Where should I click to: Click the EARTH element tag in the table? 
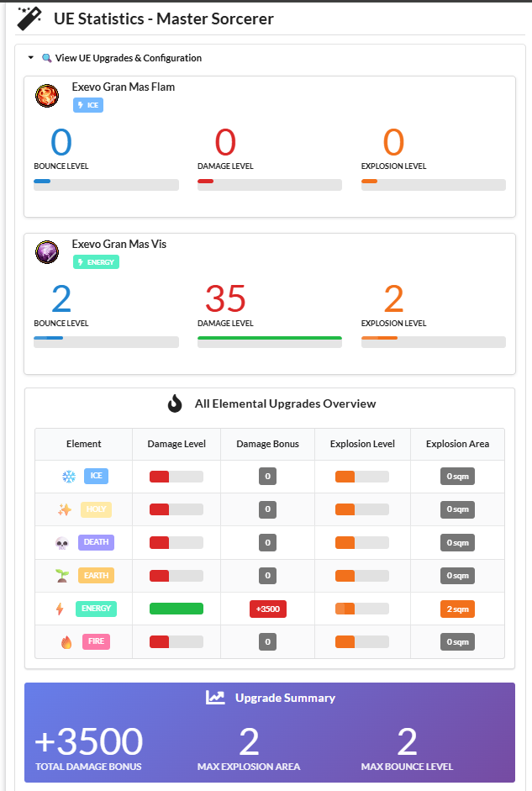pyautogui.click(x=96, y=576)
